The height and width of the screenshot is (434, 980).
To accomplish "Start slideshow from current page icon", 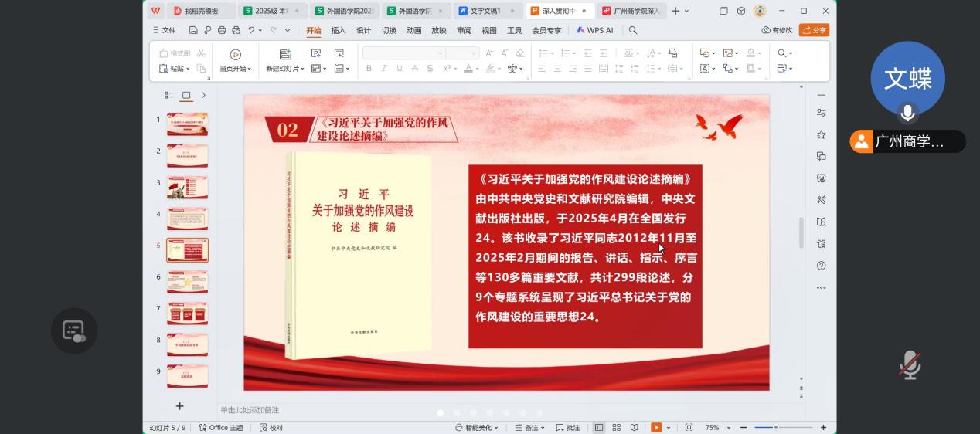I will tap(235, 54).
